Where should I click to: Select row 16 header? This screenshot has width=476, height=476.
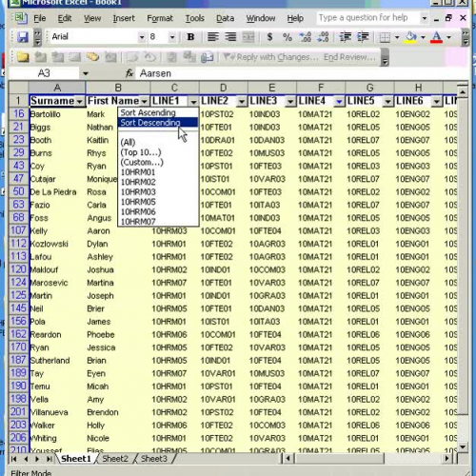(19, 114)
